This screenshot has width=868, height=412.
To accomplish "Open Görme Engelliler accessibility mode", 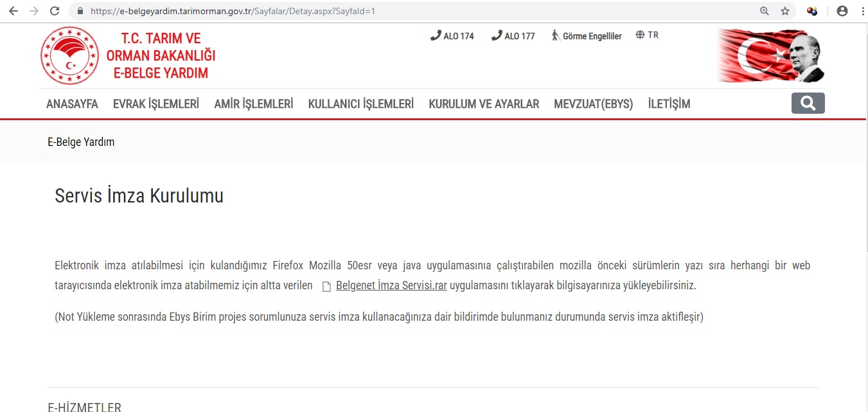I will [x=586, y=36].
